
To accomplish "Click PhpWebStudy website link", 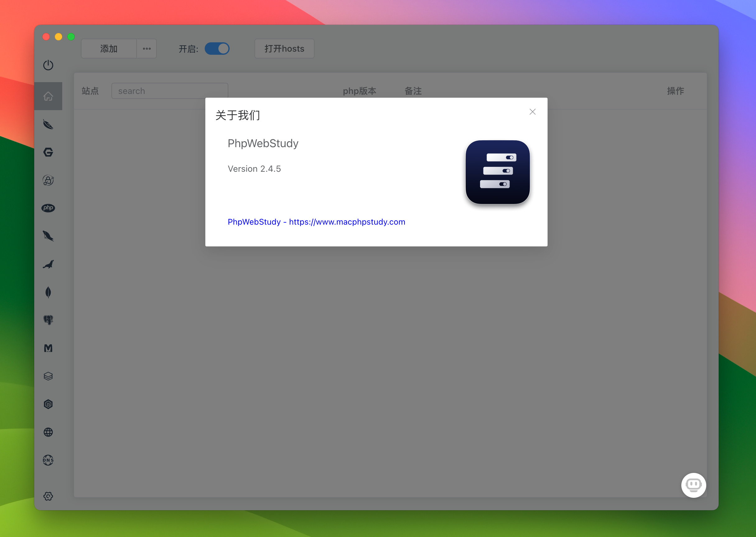I will [317, 222].
